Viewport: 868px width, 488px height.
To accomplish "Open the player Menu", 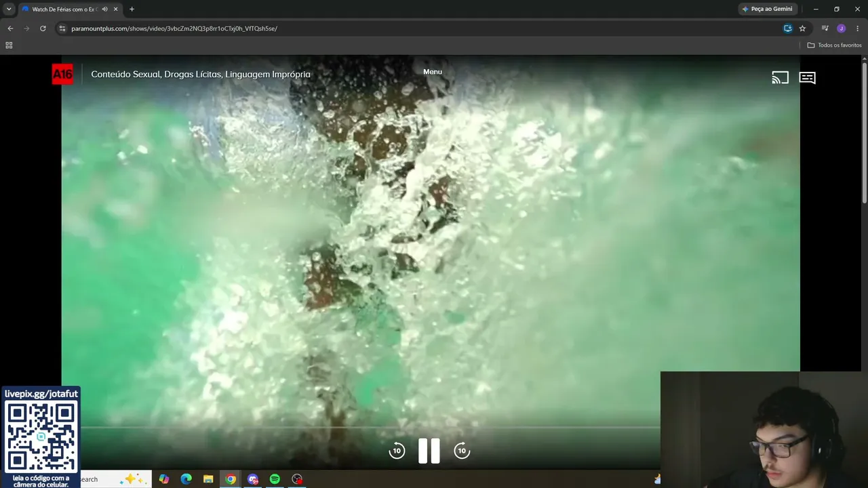I will tap(433, 72).
